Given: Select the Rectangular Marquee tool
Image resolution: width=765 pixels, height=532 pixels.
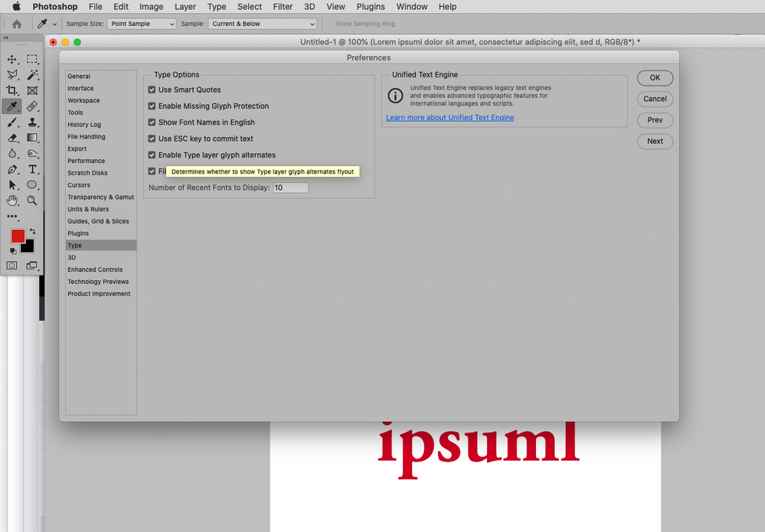Looking at the screenshot, I should point(32,60).
